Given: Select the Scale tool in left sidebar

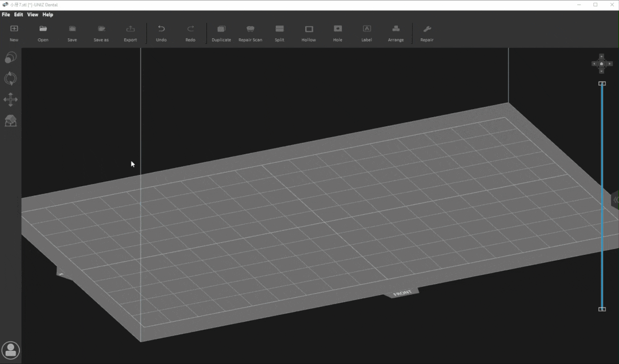Looking at the screenshot, I should tap(10, 58).
